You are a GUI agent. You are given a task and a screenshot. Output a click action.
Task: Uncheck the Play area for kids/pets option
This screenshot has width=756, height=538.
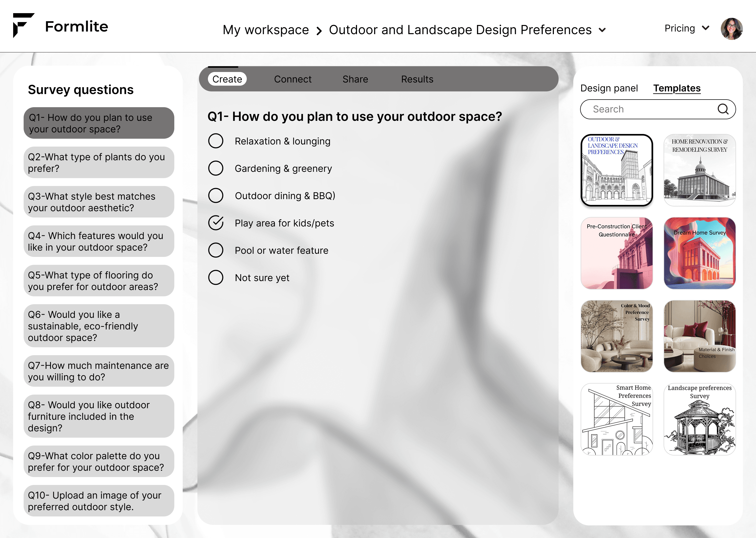216,223
